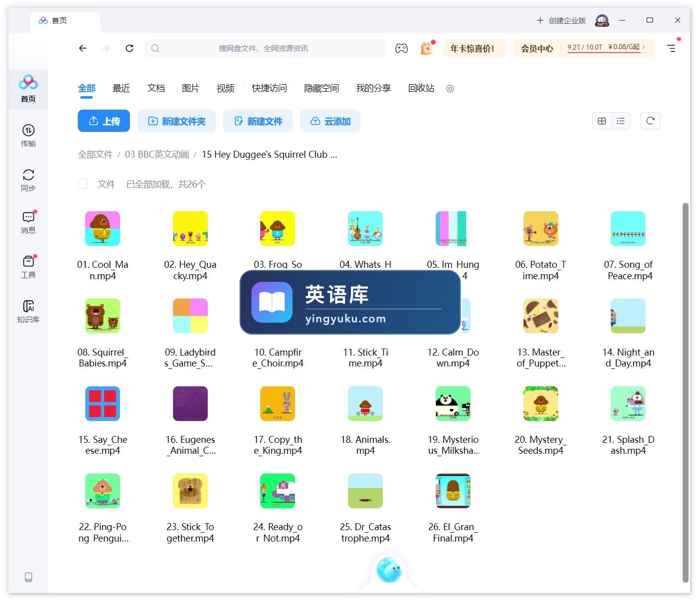
Task: Select 21. Splash_Dash.mp4 thumbnail
Action: click(x=628, y=404)
